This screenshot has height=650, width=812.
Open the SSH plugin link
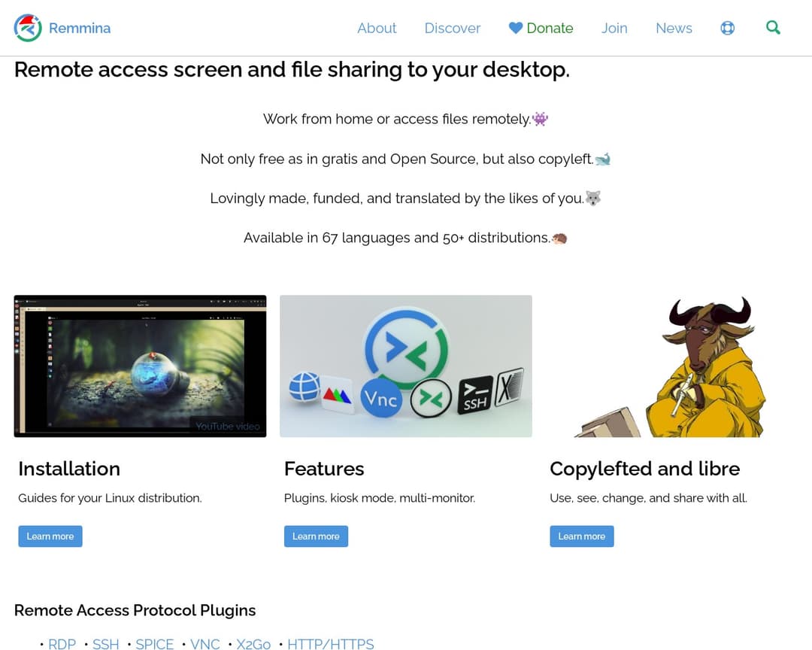(x=106, y=644)
